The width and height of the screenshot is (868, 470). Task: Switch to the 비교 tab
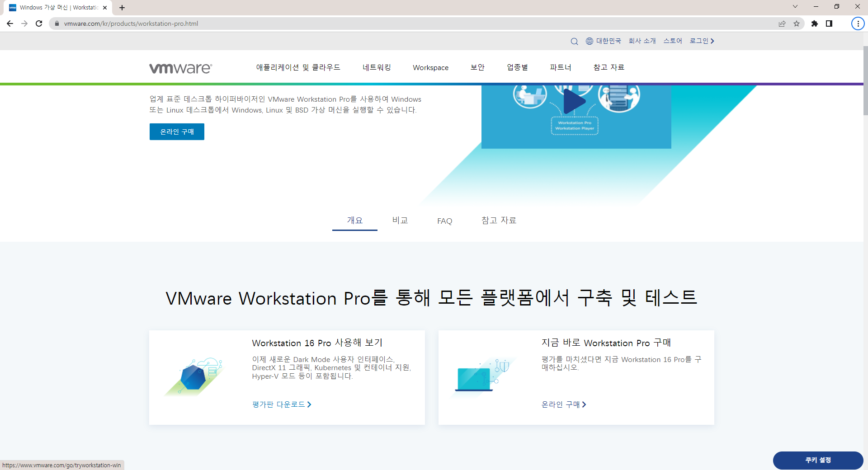click(400, 221)
